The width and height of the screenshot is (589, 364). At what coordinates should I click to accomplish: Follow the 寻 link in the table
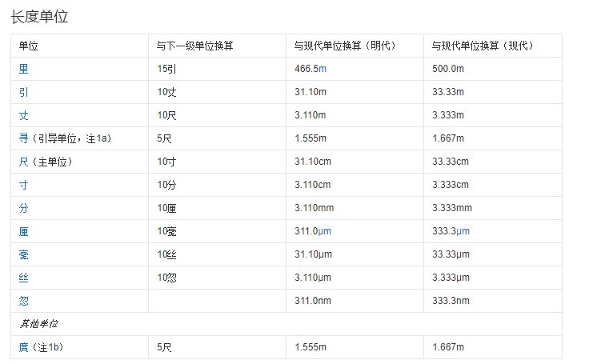24,138
